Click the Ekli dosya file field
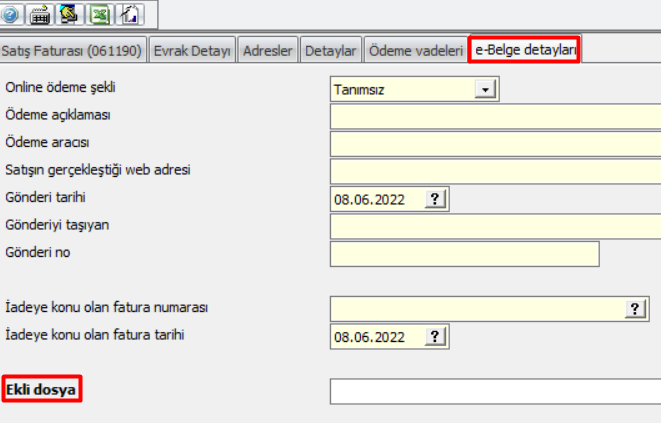 [495, 391]
